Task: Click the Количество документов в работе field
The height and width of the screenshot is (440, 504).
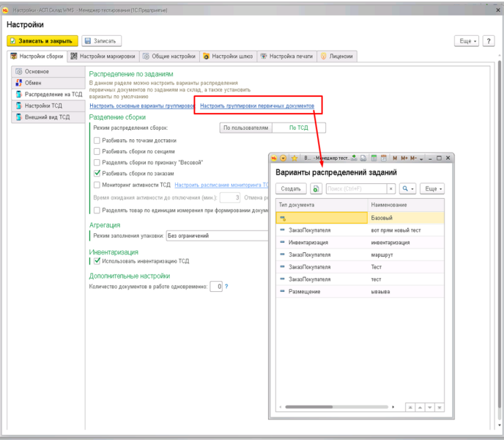Action: [x=216, y=287]
